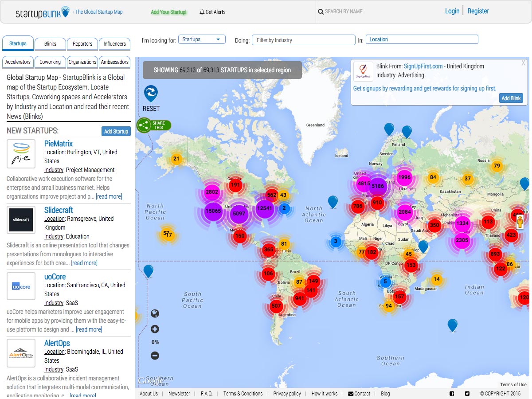The image size is (532, 399).
Task: Open the Newsletter footer link
Action: tap(179, 394)
